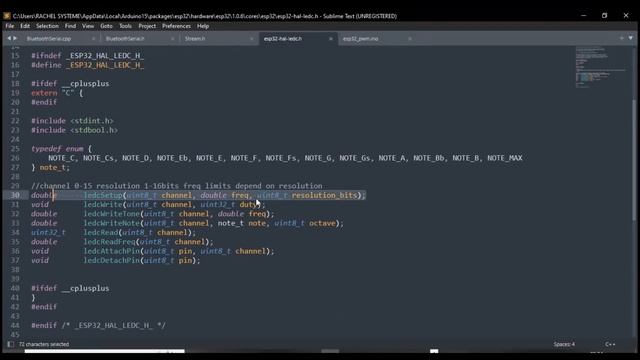This screenshot has height=360, width=640.
Task: Click the vertical scrollbar thumb
Action: click(x=634, y=159)
